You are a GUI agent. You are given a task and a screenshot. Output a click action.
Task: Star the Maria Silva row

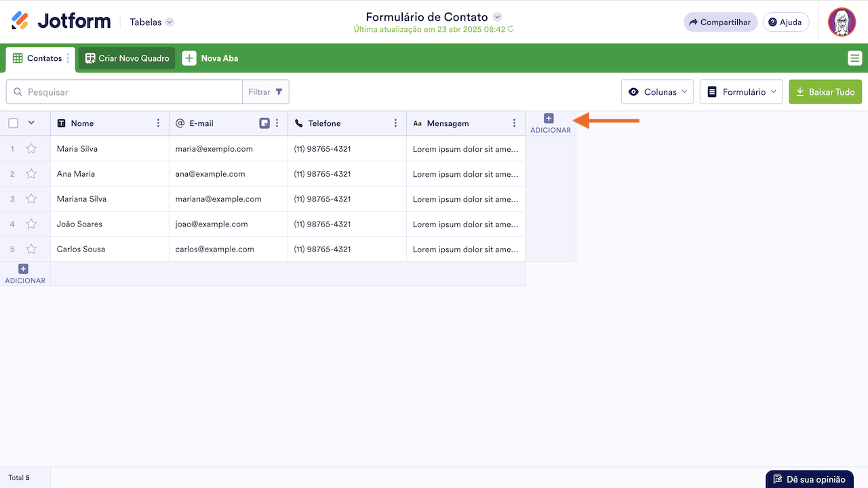pyautogui.click(x=31, y=148)
